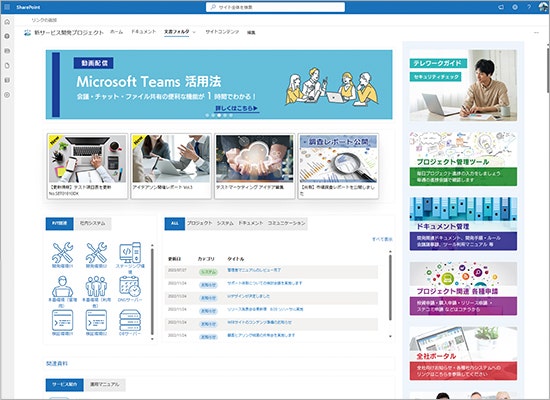Select the システム news filter tab
This screenshot has height=400, width=550.
tap(225, 223)
